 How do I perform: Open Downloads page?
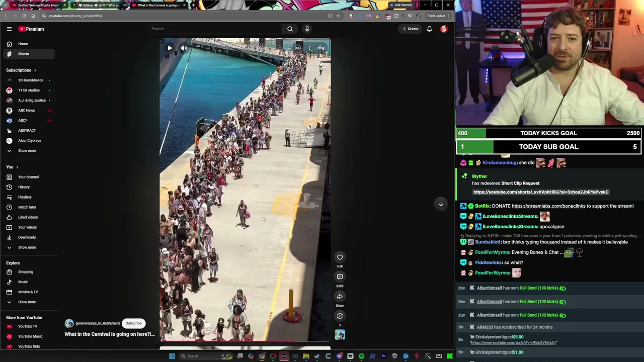click(29, 237)
